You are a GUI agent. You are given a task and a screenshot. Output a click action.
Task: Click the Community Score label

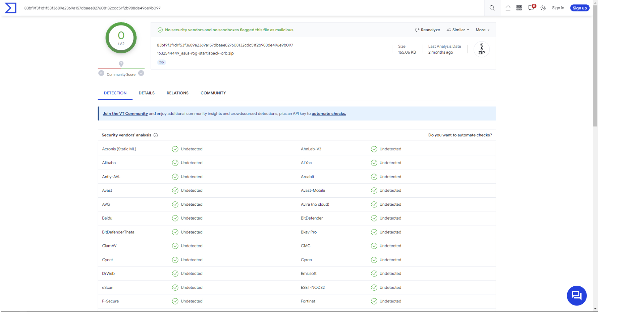click(x=121, y=75)
